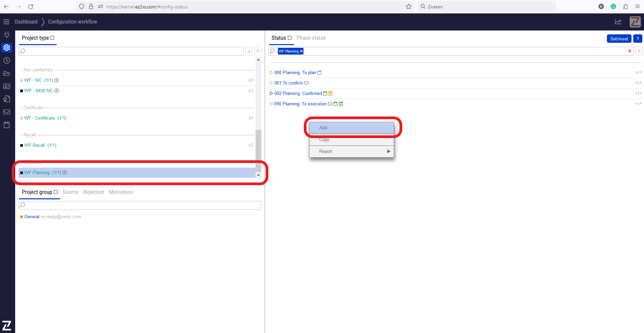Open the plug connections icon in sidebar
Image resolution: width=644 pixels, height=333 pixels.
(x=6, y=35)
